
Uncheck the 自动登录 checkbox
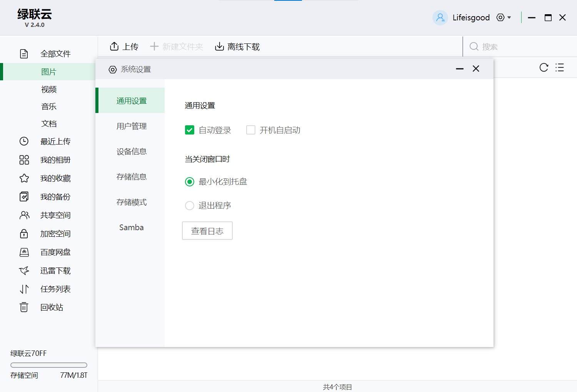[190, 130]
